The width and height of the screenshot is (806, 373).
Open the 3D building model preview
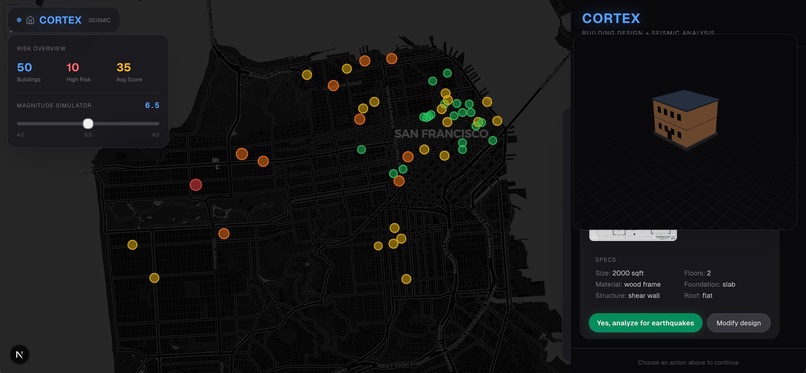coord(685,132)
